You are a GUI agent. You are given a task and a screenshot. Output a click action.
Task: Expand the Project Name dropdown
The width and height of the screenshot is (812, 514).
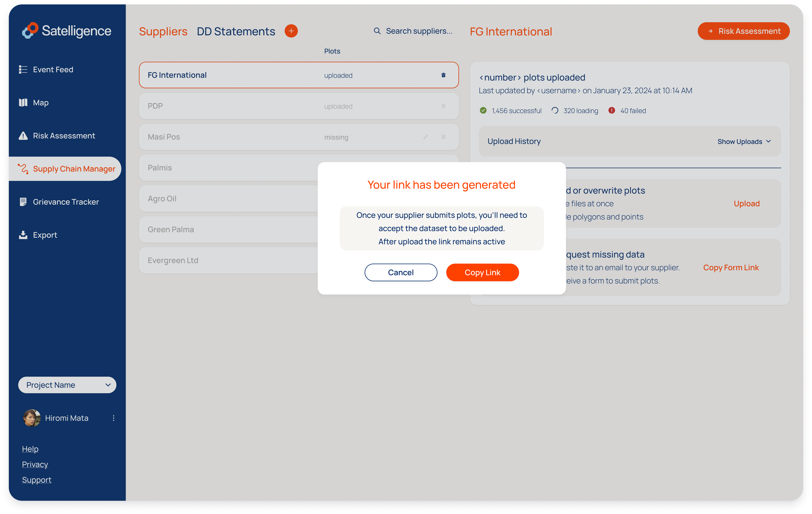click(x=67, y=385)
